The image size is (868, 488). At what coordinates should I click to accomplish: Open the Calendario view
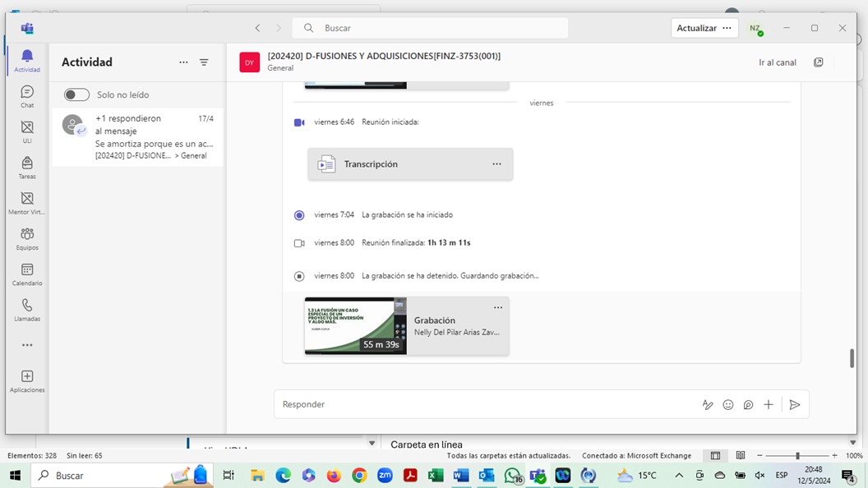pos(27,274)
